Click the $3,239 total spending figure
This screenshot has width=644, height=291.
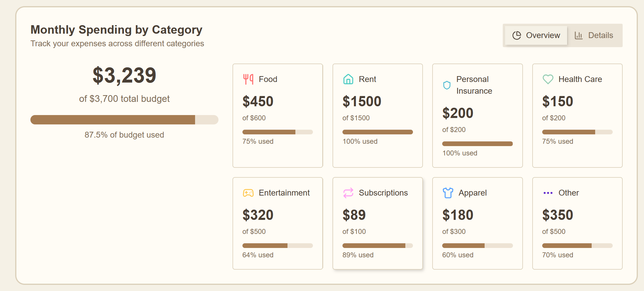click(x=124, y=76)
